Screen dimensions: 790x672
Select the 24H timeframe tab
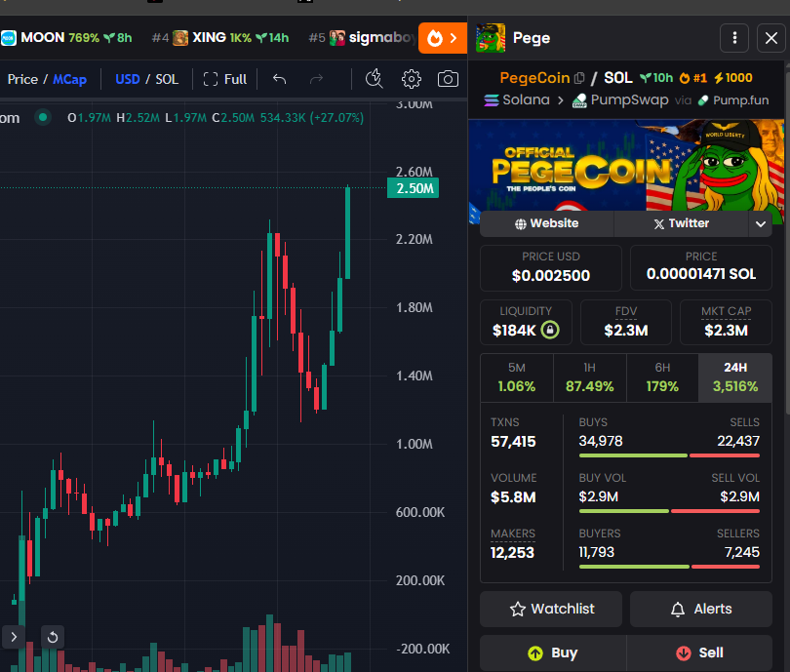[x=735, y=377]
